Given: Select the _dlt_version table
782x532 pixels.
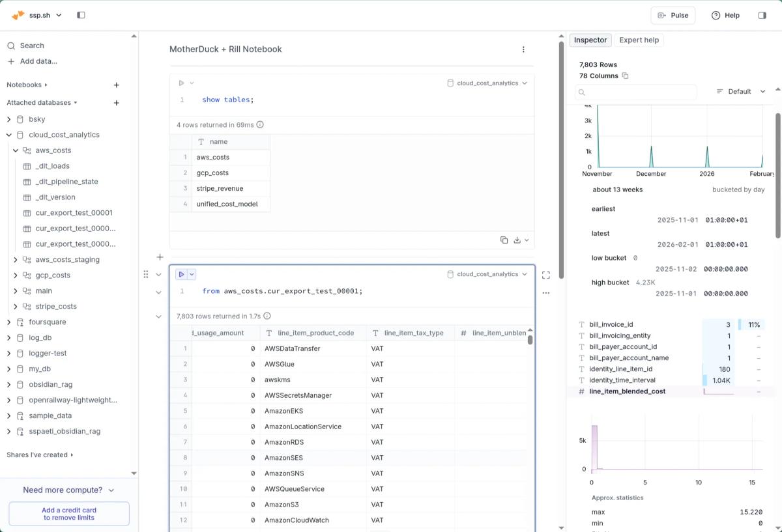Looking at the screenshot, I should [x=55, y=197].
